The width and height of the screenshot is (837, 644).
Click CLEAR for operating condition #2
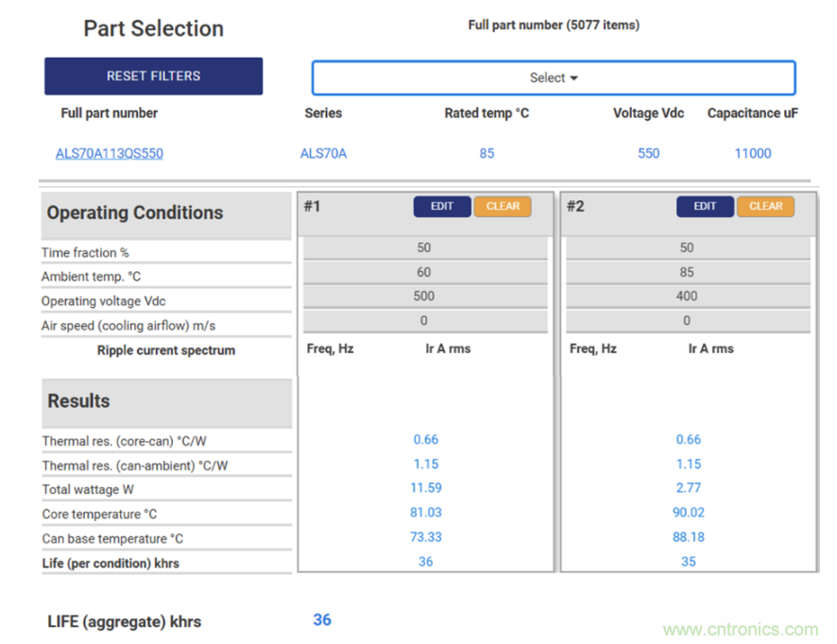(x=765, y=207)
